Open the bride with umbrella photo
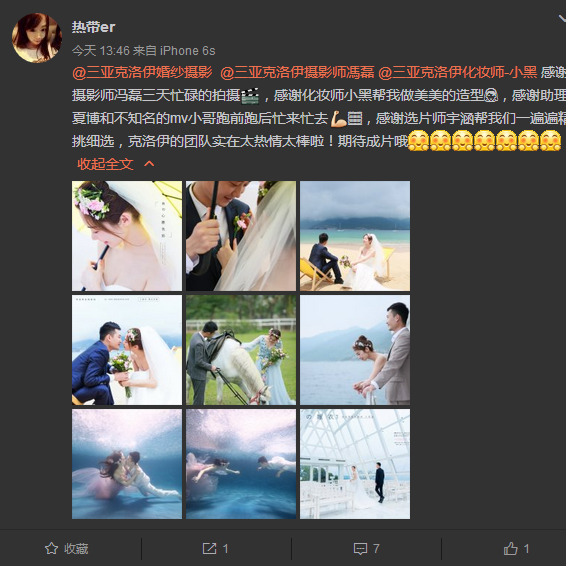The image size is (566, 566). click(127, 236)
